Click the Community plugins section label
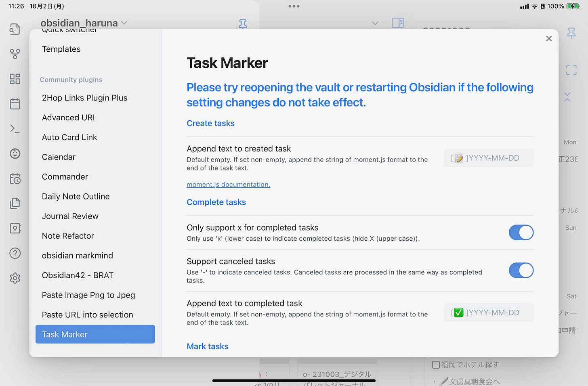 pyautogui.click(x=71, y=80)
